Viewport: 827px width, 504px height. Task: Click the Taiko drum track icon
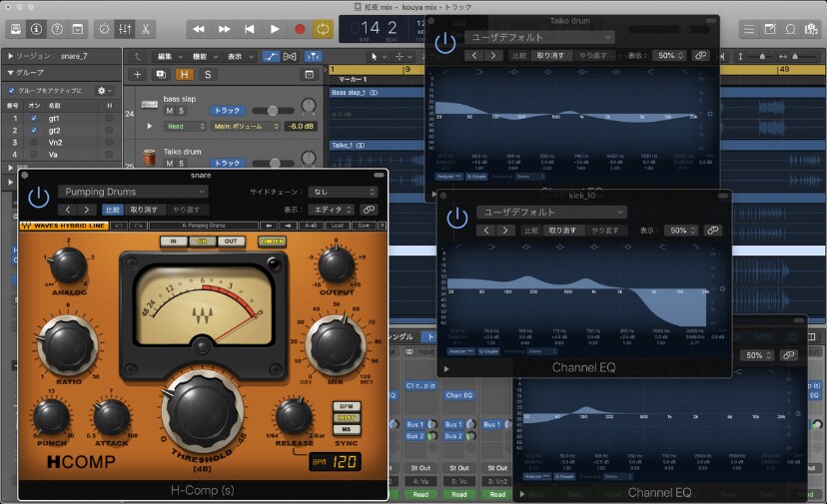pyautogui.click(x=150, y=157)
